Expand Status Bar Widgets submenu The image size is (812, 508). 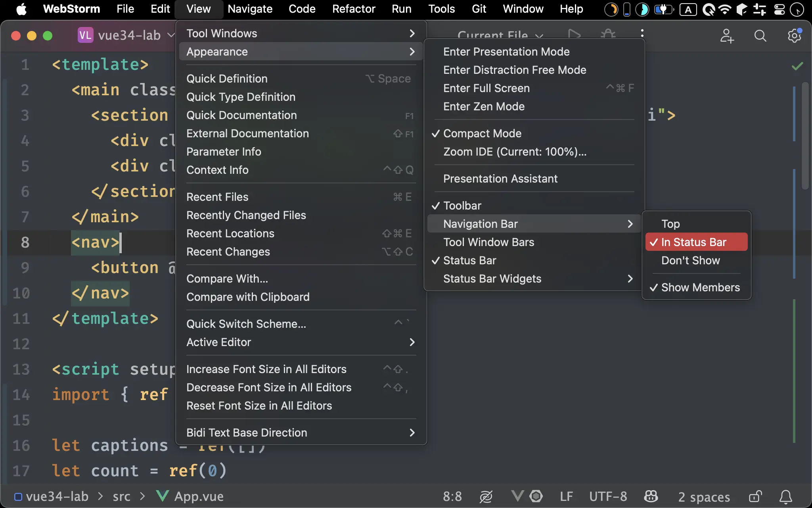[x=534, y=279]
